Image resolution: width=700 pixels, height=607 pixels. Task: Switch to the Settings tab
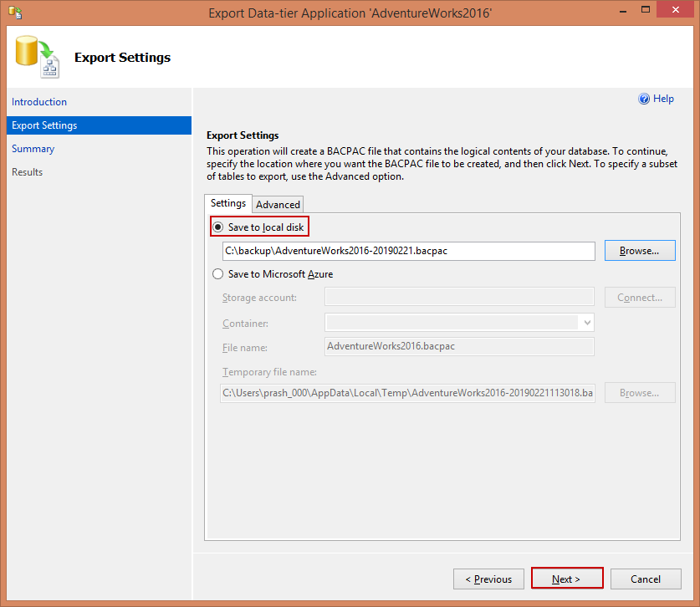228,203
